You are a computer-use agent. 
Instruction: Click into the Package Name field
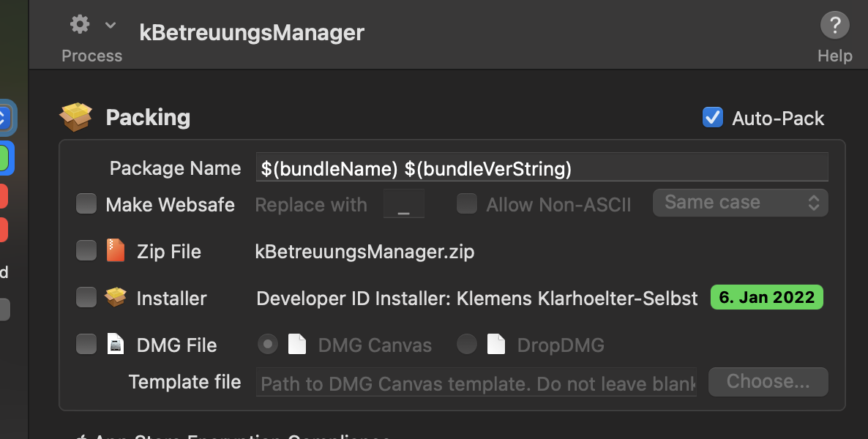pyautogui.click(x=542, y=167)
